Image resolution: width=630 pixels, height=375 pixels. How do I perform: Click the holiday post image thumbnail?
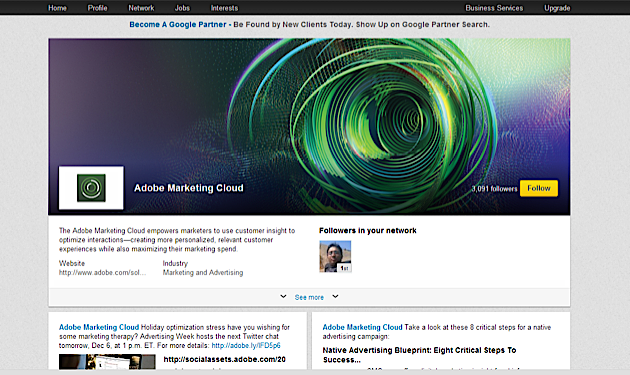pos(107,362)
